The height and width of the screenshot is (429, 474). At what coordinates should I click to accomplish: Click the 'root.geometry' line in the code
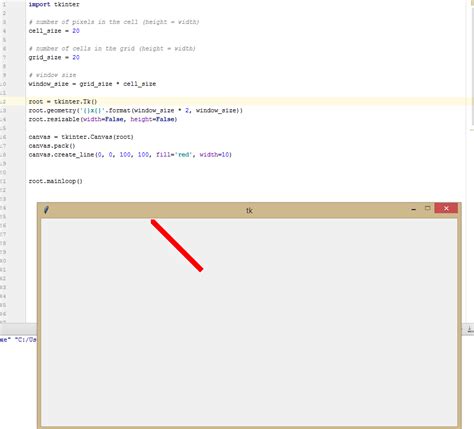pyautogui.click(x=136, y=110)
